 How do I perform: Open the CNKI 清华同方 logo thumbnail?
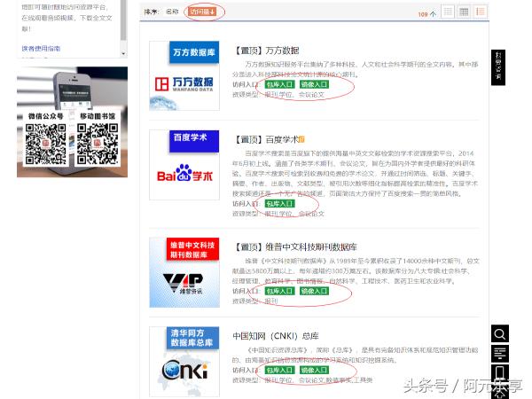184,362
